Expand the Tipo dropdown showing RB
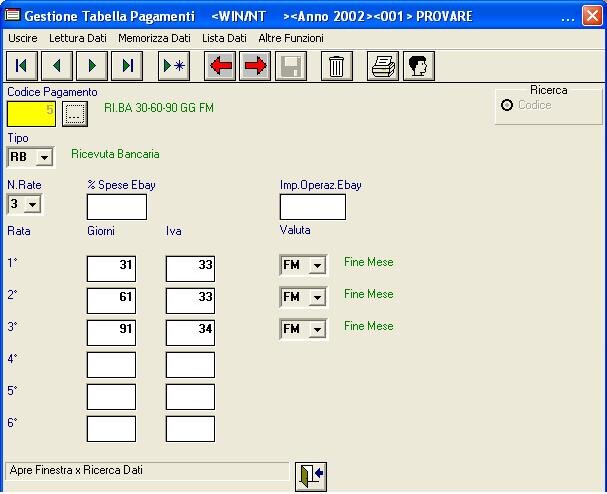The width and height of the screenshot is (607, 494). point(44,157)
